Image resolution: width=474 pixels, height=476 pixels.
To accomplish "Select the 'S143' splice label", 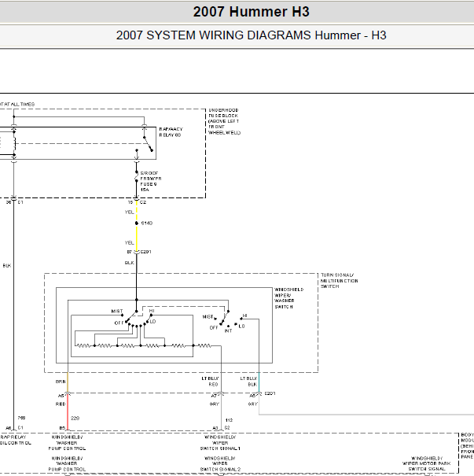I will (147, 223).
